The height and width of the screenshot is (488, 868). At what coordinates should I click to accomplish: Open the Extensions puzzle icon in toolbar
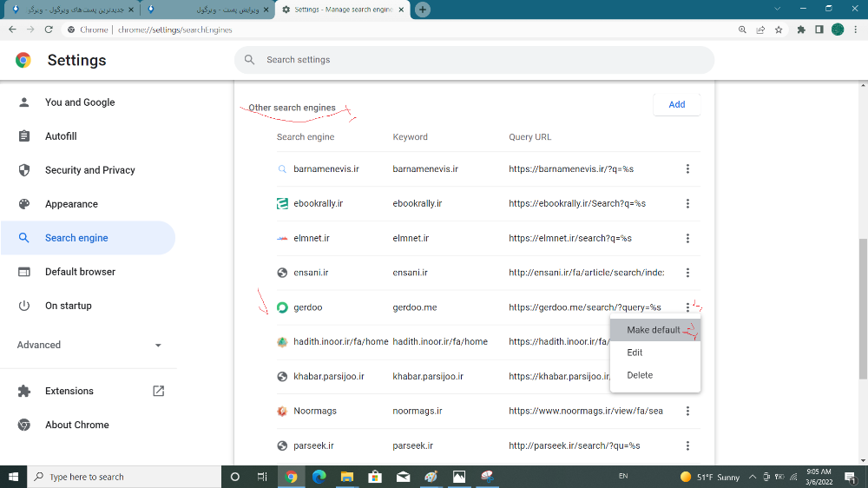[800, 30]
